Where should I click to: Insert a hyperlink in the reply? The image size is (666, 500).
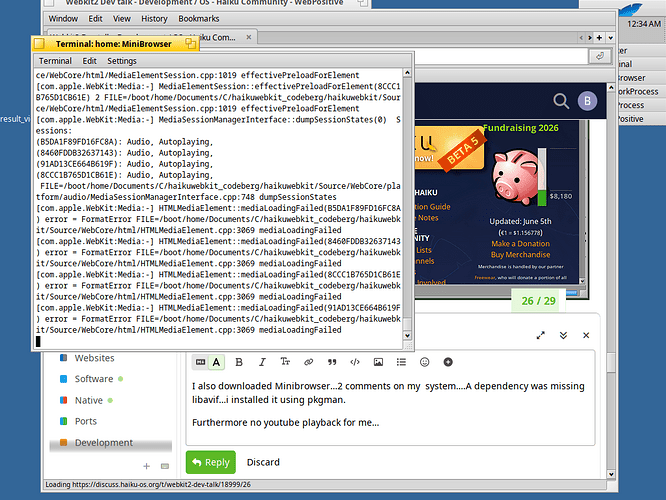point(308,362)
